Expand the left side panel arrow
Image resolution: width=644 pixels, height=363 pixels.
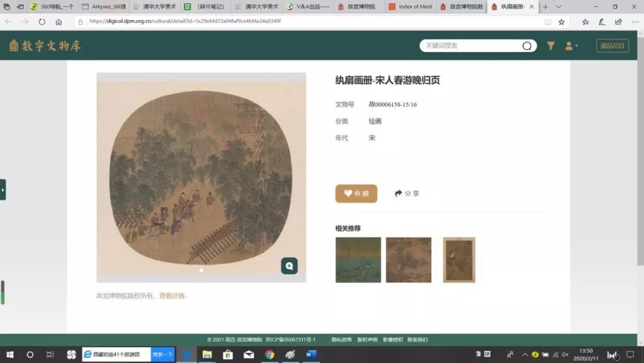pos(3,190)
